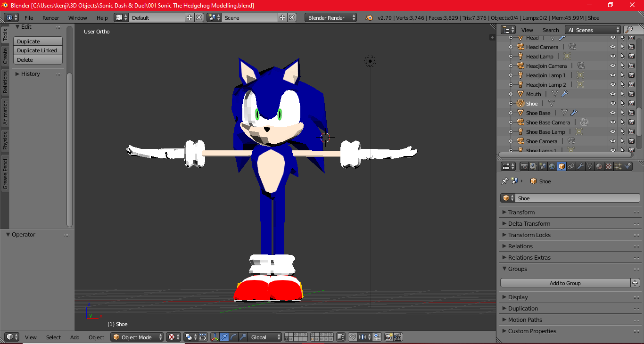Open the Modifiers wrench tab

coord(580,166)
